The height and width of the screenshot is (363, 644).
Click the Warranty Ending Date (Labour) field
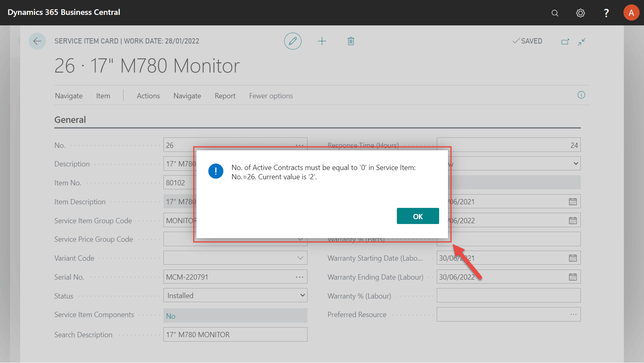(x=509, y=277)
